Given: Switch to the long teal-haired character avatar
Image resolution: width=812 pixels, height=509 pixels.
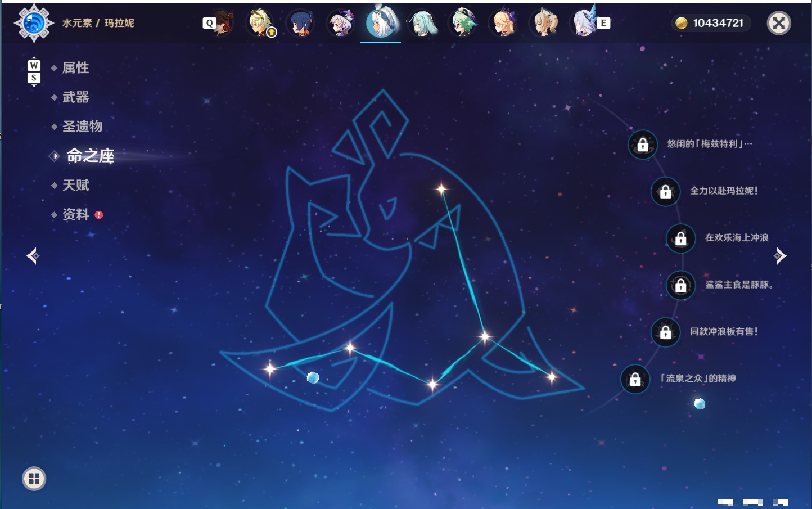Looking at the screenshot, I should [x=422, y=23].
